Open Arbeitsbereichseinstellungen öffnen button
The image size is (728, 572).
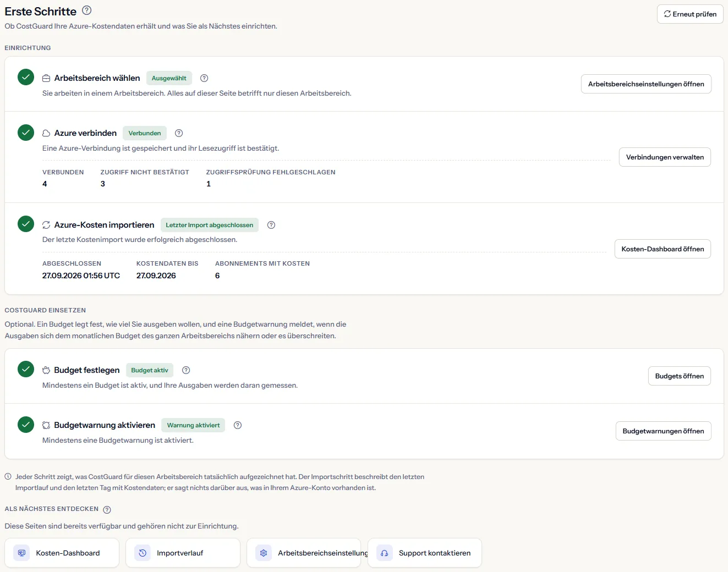click(x=646, y=84)
